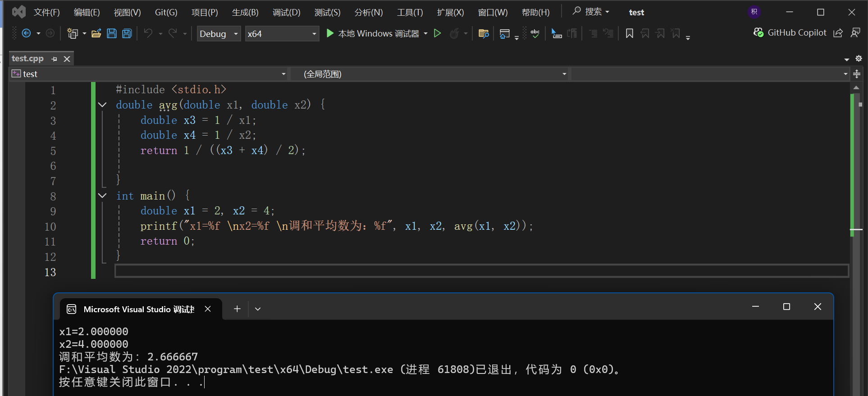Screen dimensions: 868x396
Task: Click the Share icon beside Copilot
Action: (838, 33)
